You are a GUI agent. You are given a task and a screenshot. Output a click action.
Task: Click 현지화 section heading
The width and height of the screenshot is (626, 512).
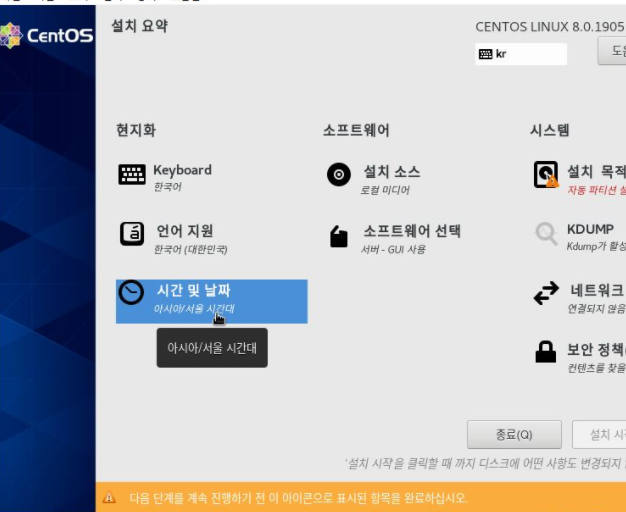[x=136, y=130]
